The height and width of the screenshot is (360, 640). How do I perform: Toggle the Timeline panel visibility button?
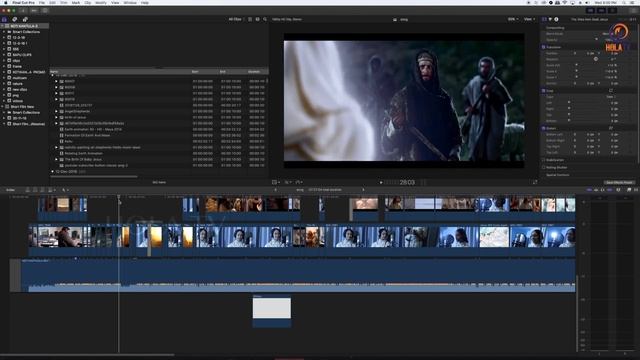point(601,11)
